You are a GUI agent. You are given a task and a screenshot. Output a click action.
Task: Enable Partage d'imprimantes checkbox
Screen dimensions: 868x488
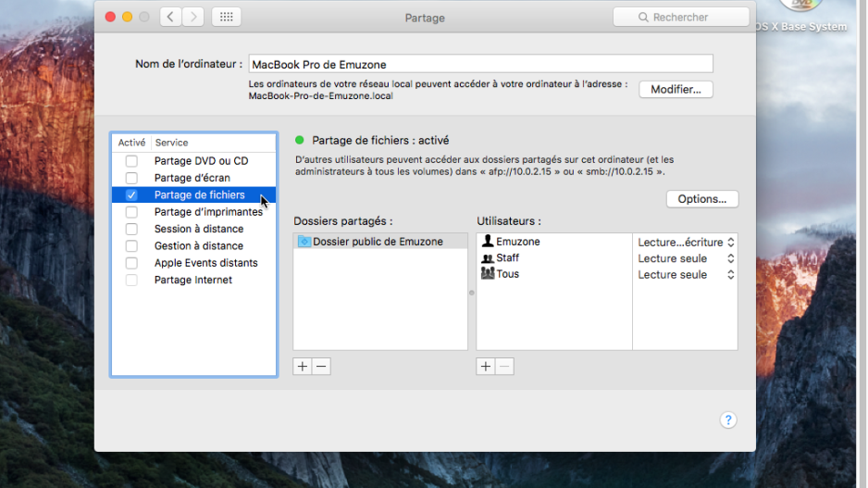click(131, 212)
